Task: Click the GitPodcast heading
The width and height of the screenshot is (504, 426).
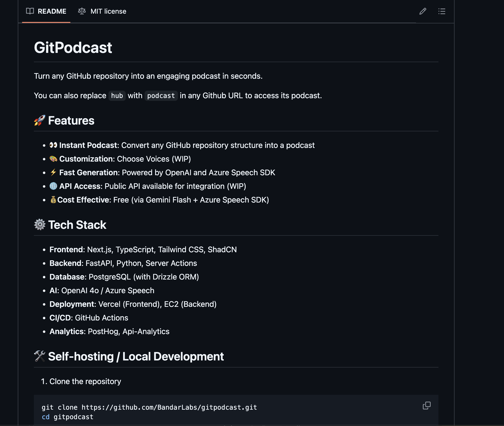Action: click(73, 47)
